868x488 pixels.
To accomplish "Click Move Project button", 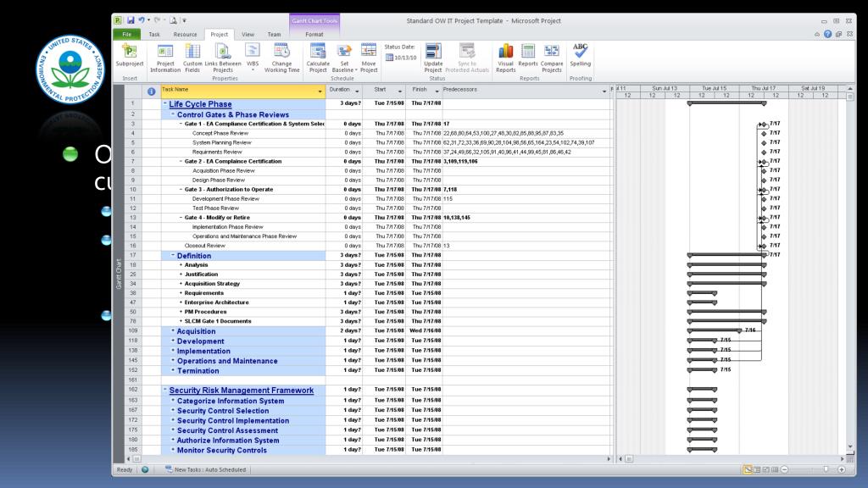I will click(369, 58).
